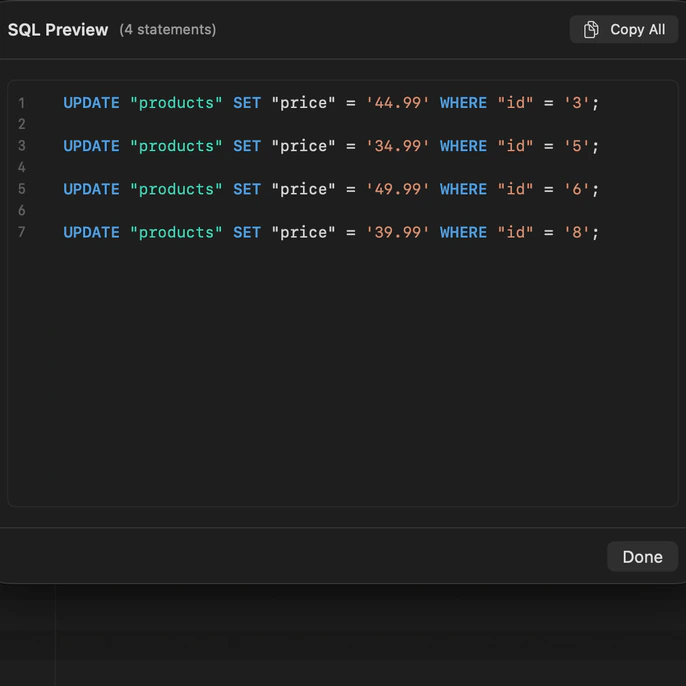The width and height of the screenshot is (686, 686).
Task: Click line number 1 in gutter
Action: (x=21, y=103)
